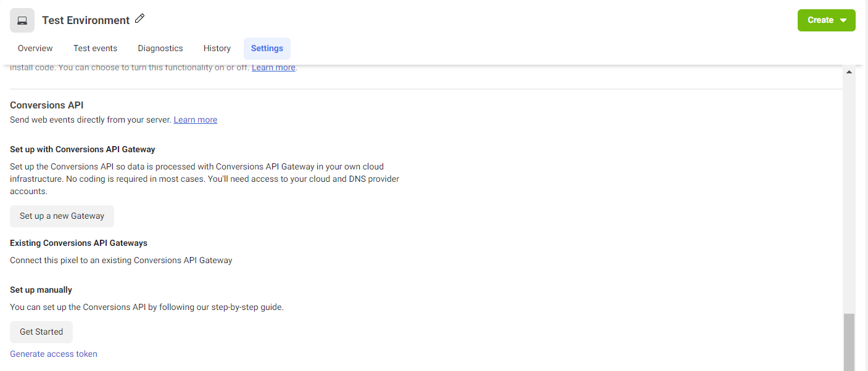This screenshot has height=371, width=868.
Task: Click the green Create button label
Action: coord(820,20)
